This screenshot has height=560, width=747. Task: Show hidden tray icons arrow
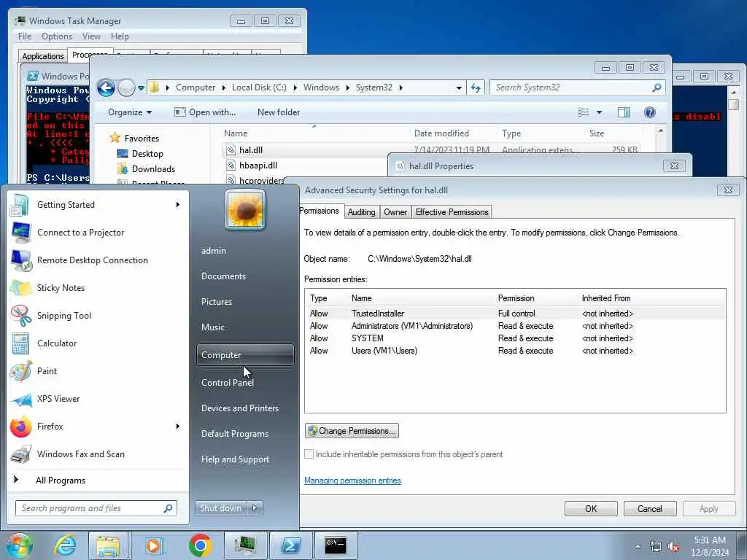(638, 547)
